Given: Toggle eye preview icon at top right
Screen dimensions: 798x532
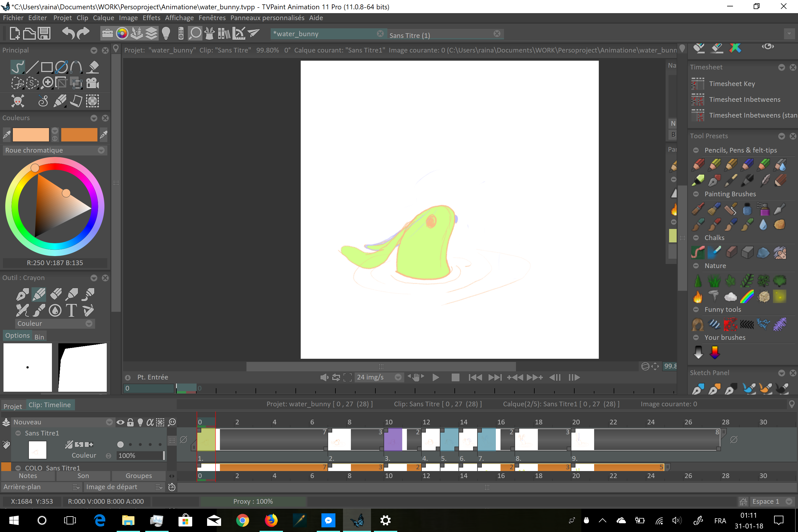Looking at the screenshot, I should click(x=767, y=46).
